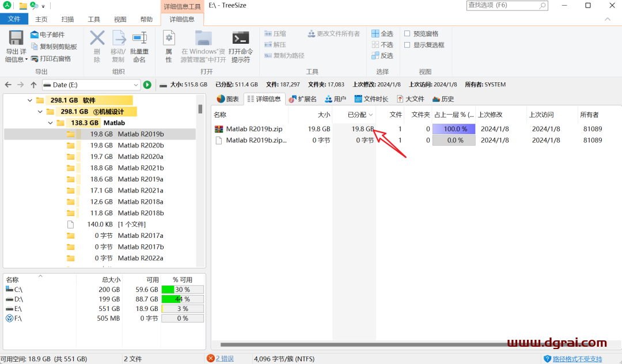Click Copy to clipboard (复制到剪贴板)
622x364 pixels.
54,47
